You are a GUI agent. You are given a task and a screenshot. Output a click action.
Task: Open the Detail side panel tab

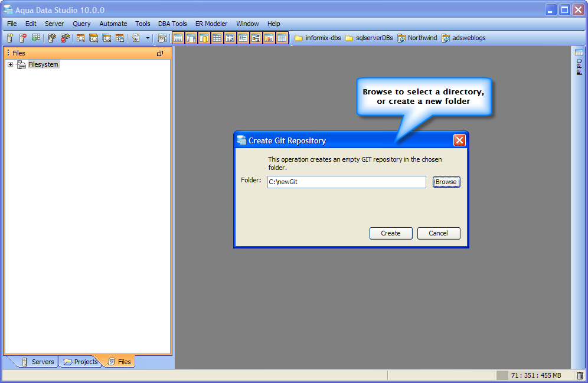coord(579,62)
